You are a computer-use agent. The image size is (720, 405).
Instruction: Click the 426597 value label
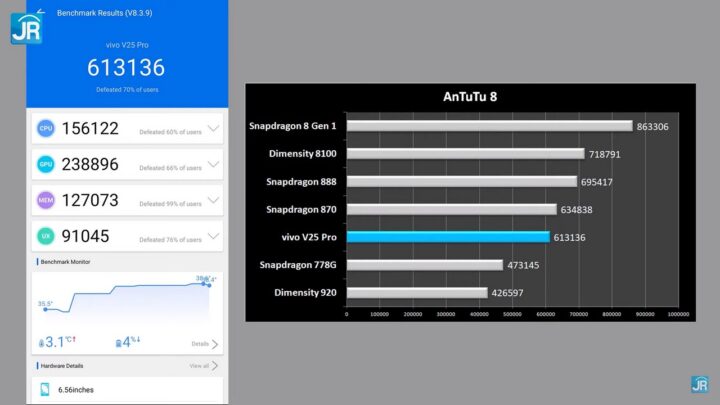pos(507,293)
